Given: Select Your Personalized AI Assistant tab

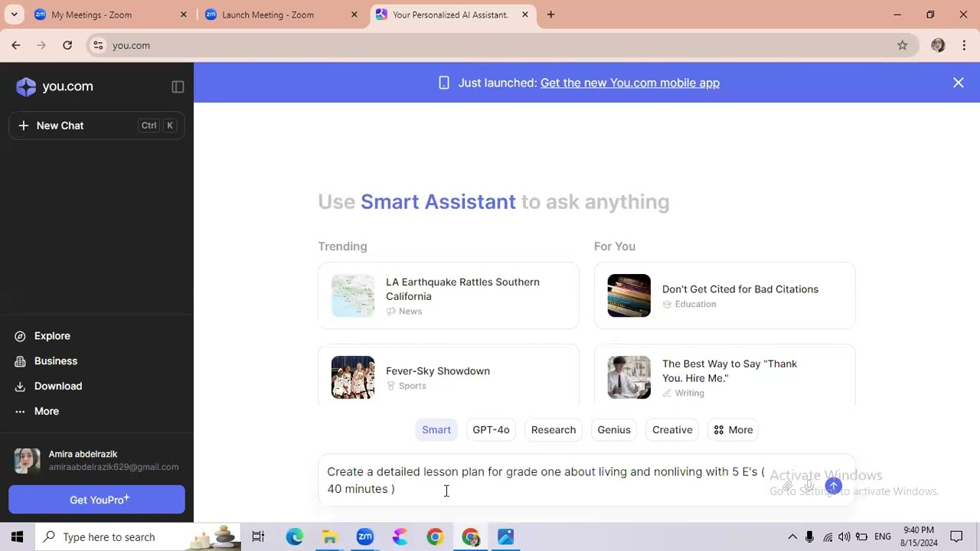Looking at the screenshot, I should [x=452, y=15].
